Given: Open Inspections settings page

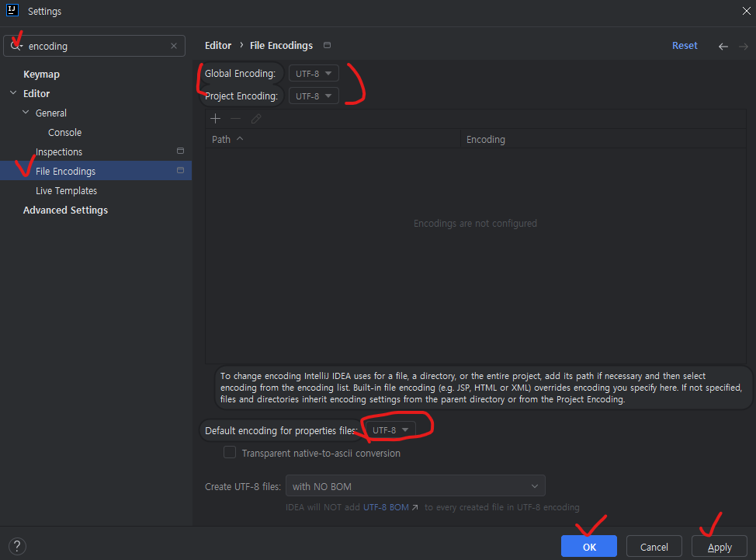Looking at the screenshot, I should [59, 152].
